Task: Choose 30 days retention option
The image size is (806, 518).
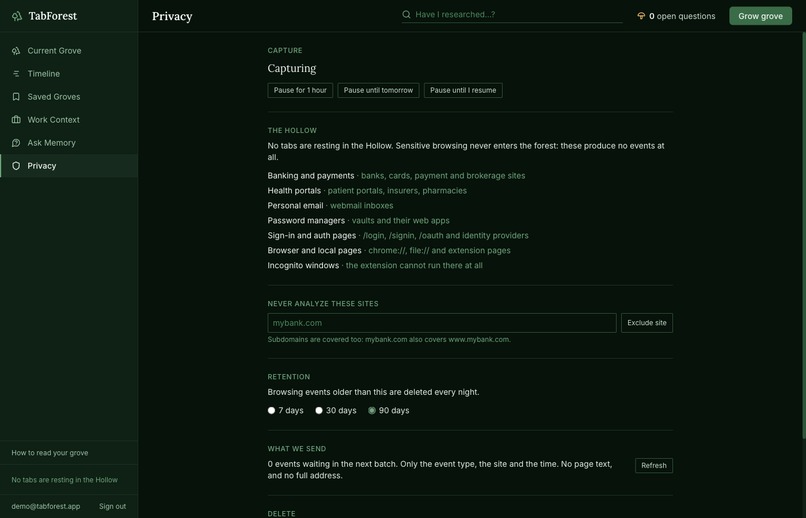Action: pos(319,410)
